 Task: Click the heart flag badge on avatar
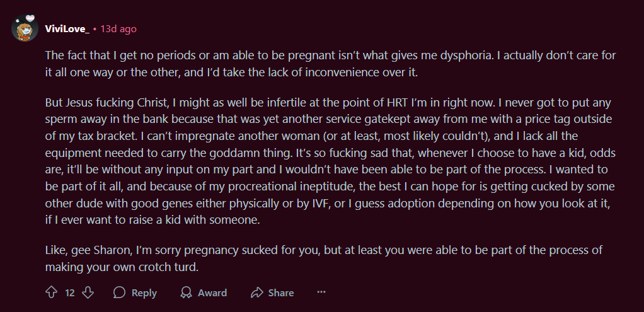[x=30, y=18]
